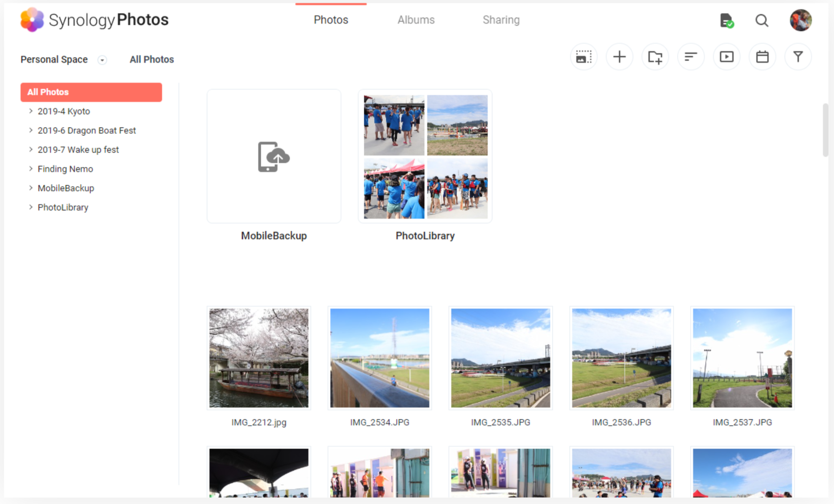This screenshot has height=504, width=834.
Task: Open the PhotoLibrary folder thumbnail collage
Action: [x=425, y=157]
